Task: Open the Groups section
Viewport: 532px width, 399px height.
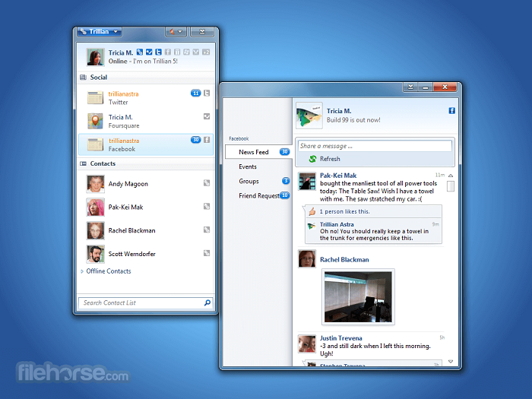Action: point(249,181)
